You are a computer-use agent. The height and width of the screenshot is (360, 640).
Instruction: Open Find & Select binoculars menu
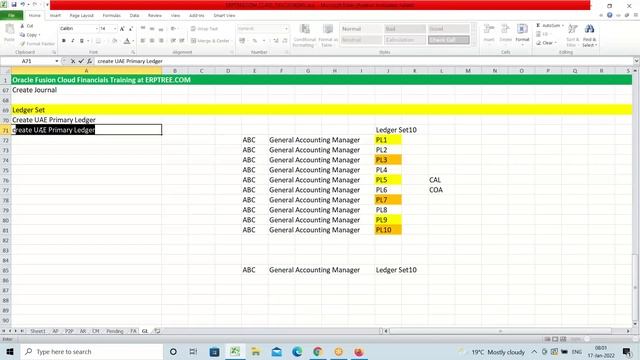pos(589,35)
